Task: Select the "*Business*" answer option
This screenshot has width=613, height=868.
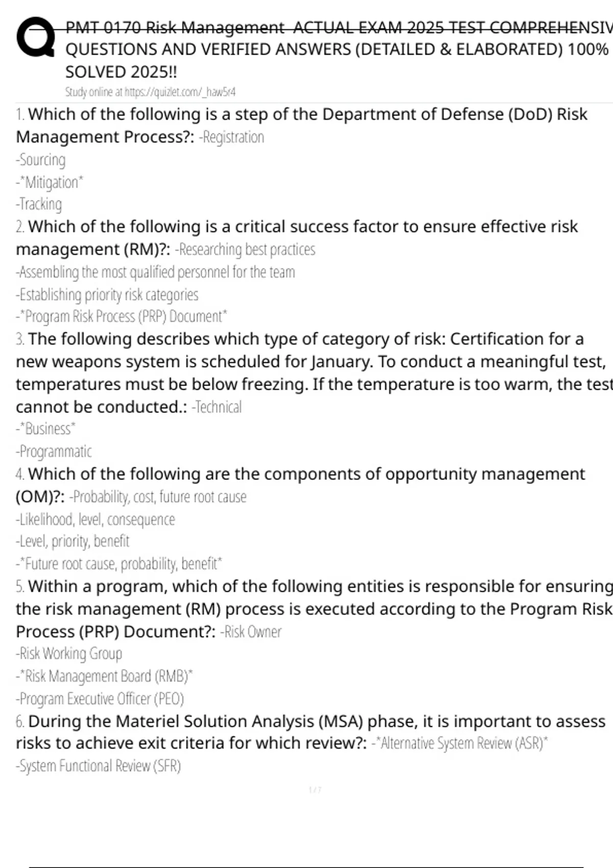Action: pos(46,429)
